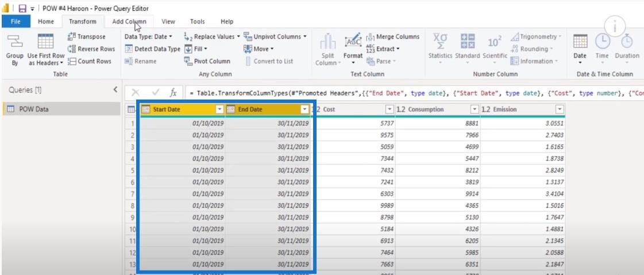Image resolution: width=644 pixels, height=275 pixels.
Task: Open the Fill dropdown
Action: point(195,49)
